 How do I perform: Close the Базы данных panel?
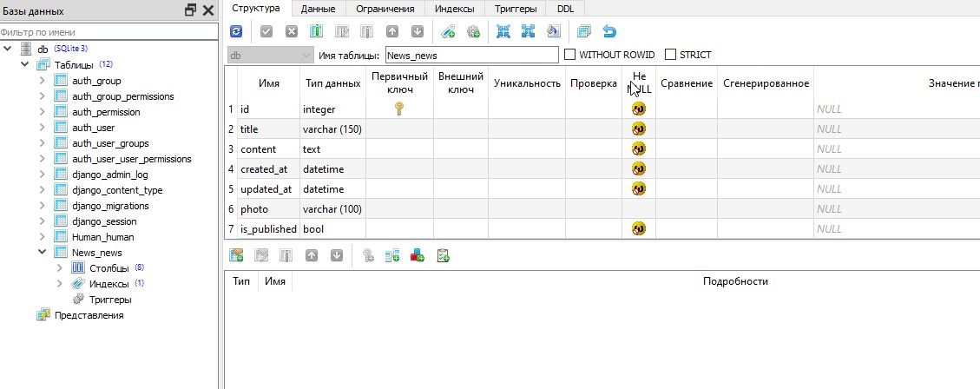coord(208,10)
